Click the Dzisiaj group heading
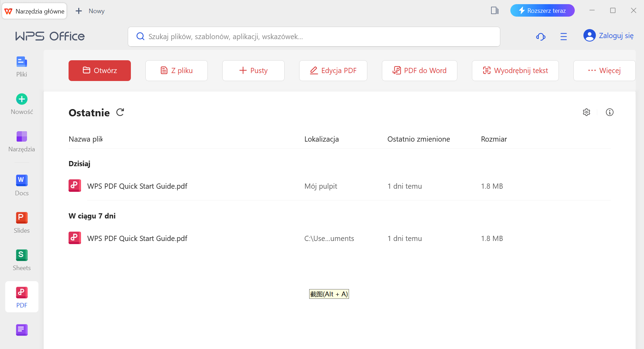 tap(79, 164)
